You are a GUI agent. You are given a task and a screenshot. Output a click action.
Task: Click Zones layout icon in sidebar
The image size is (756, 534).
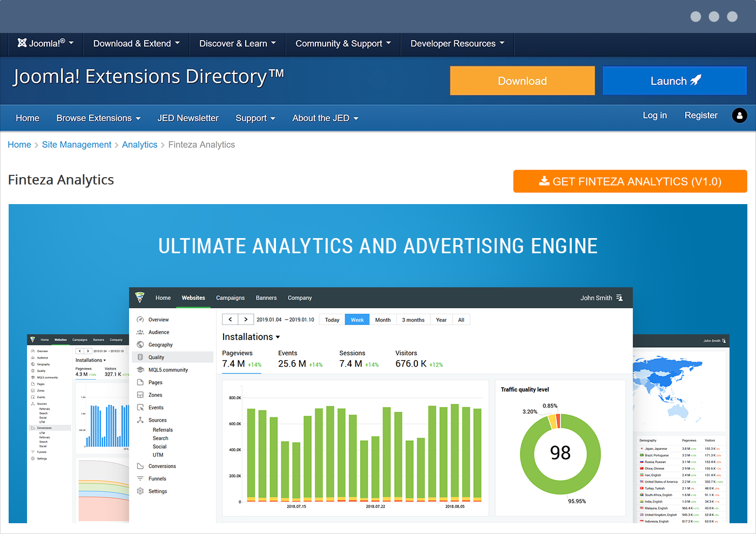point(140,395)
